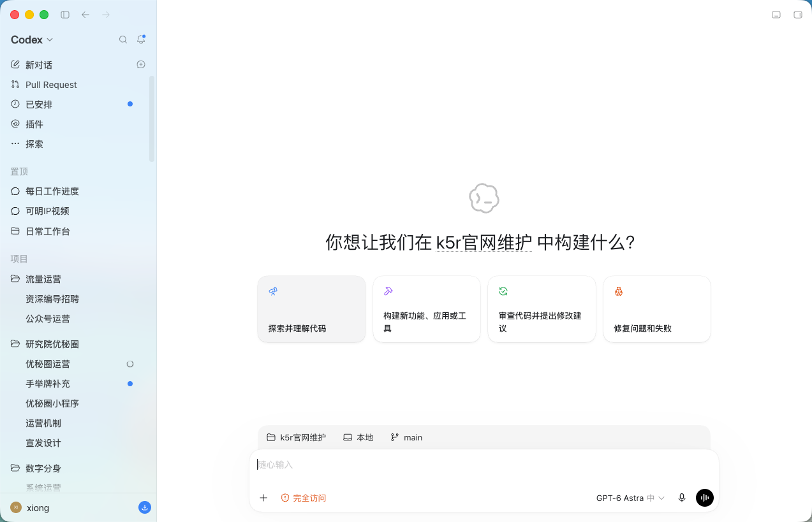Click the plus icon beside 新对话

click(x=141, y=64)
